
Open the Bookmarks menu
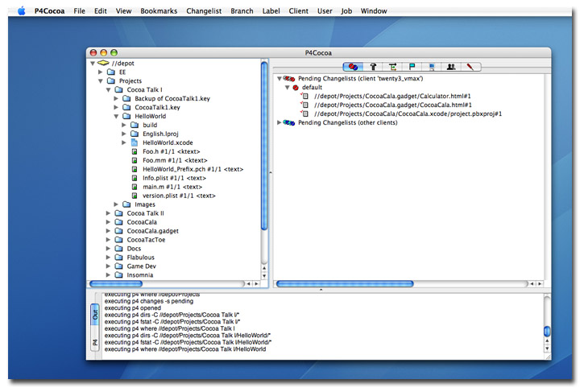point(159,11)
